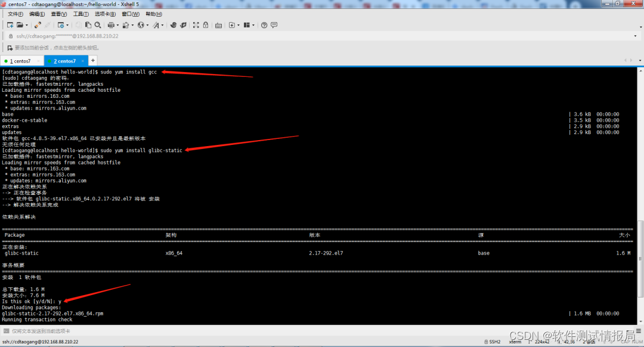Screen dimensions: 644x347
Task: Close the 1 centos7 tab
Action: tap(38, 61)
